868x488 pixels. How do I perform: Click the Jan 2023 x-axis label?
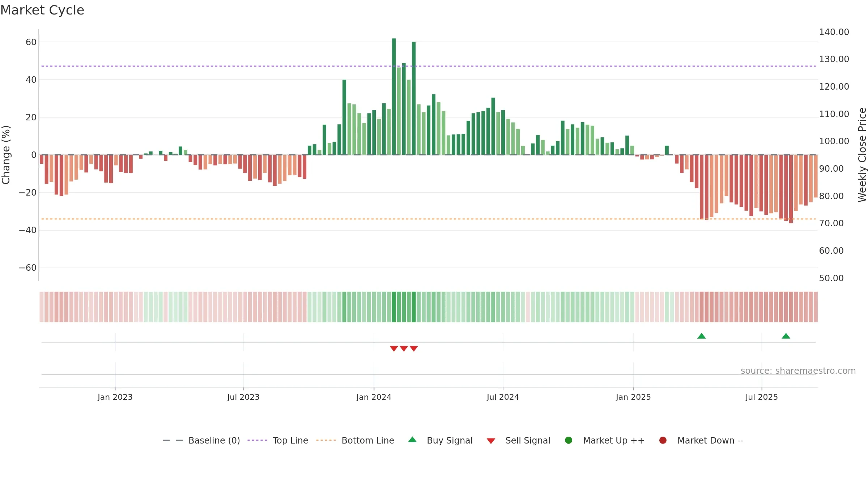click(115, 397)
